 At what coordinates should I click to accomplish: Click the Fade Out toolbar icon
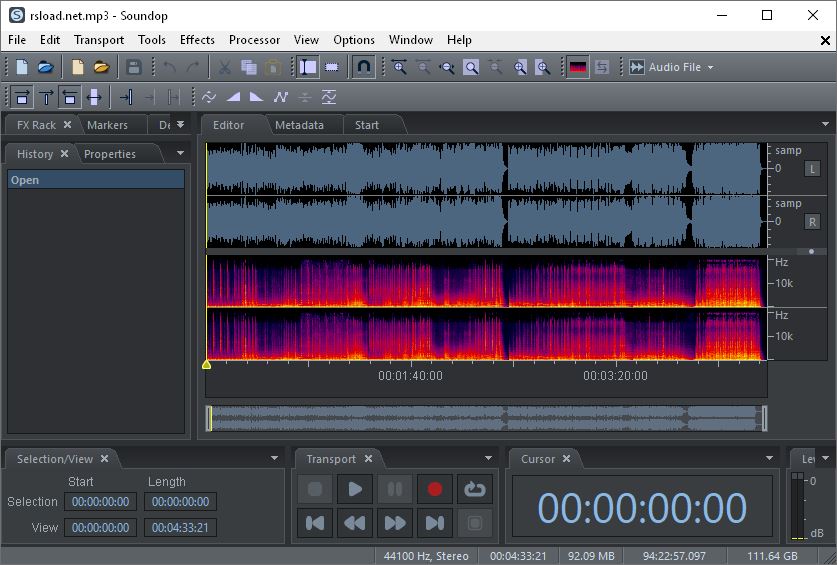coord(256,97)
